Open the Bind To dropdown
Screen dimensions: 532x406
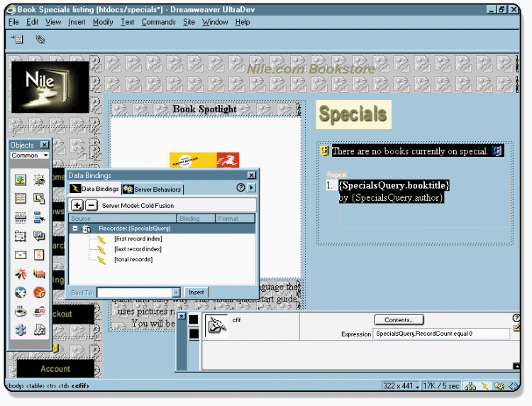[x=176, y=292]
